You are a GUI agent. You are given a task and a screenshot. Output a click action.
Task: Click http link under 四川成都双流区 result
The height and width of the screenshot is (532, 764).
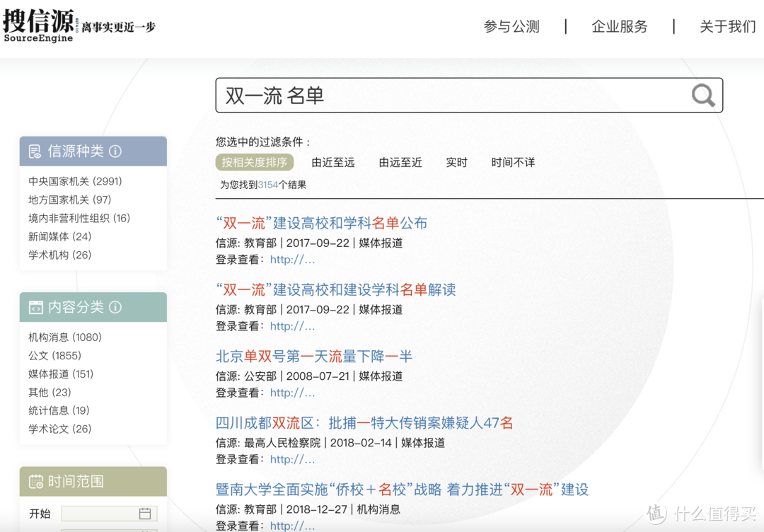point(292,459)
